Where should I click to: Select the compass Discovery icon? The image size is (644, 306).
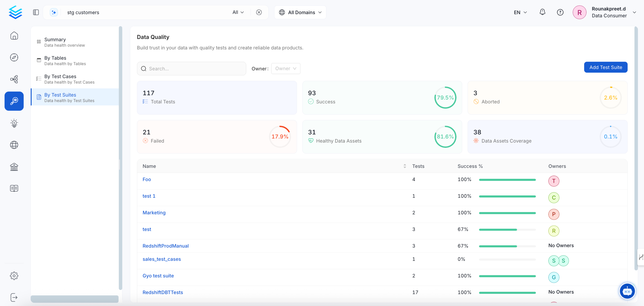(14, 57)
